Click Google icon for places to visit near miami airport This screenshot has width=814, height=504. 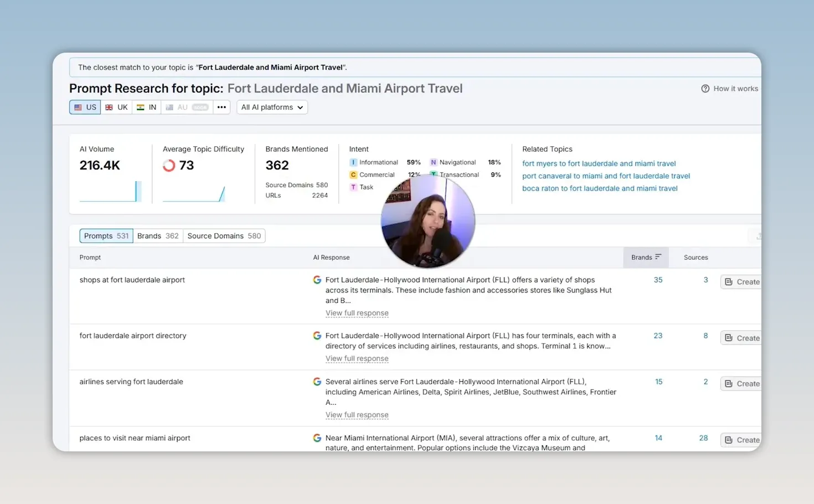317,438
